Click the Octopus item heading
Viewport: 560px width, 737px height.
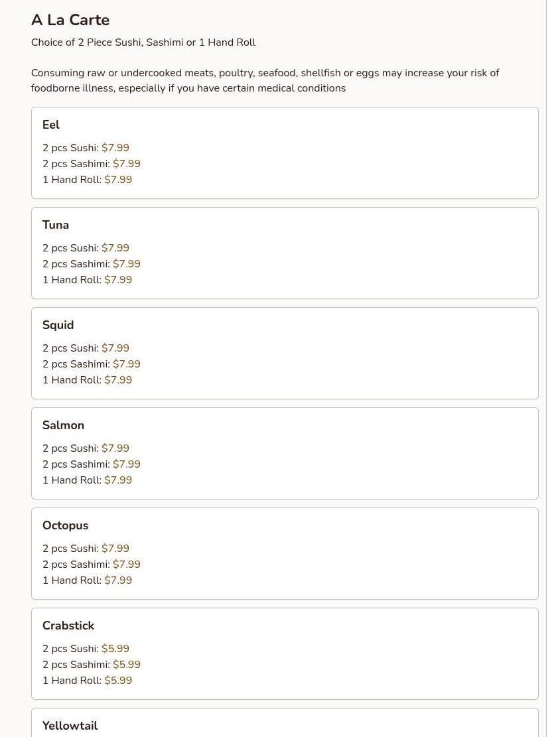coord(65,525)
